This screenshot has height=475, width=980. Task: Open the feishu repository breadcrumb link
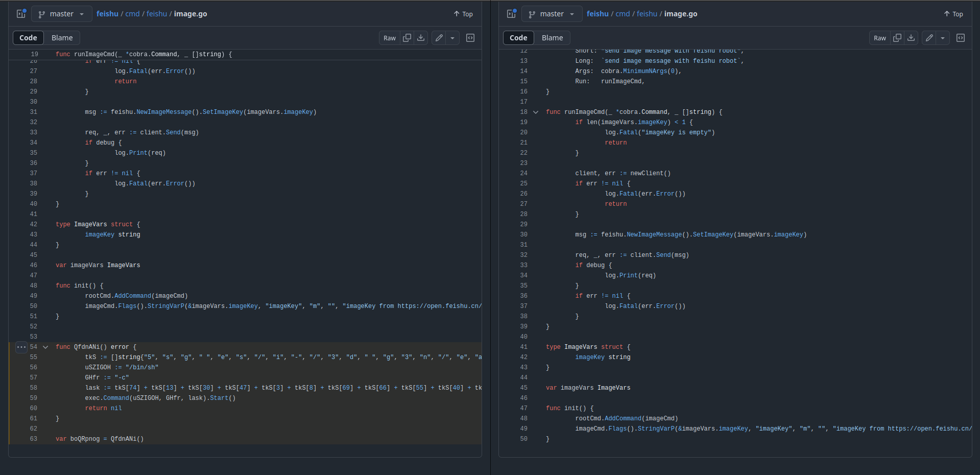point(107,14)
